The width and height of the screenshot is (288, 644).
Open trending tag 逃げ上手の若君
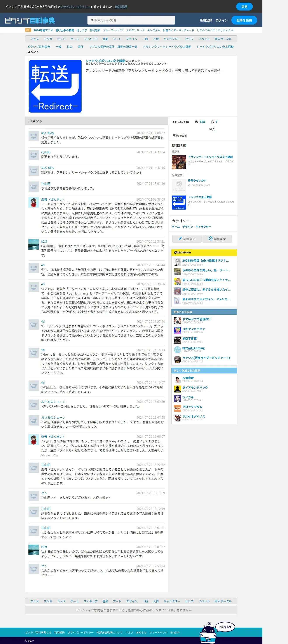65,30
